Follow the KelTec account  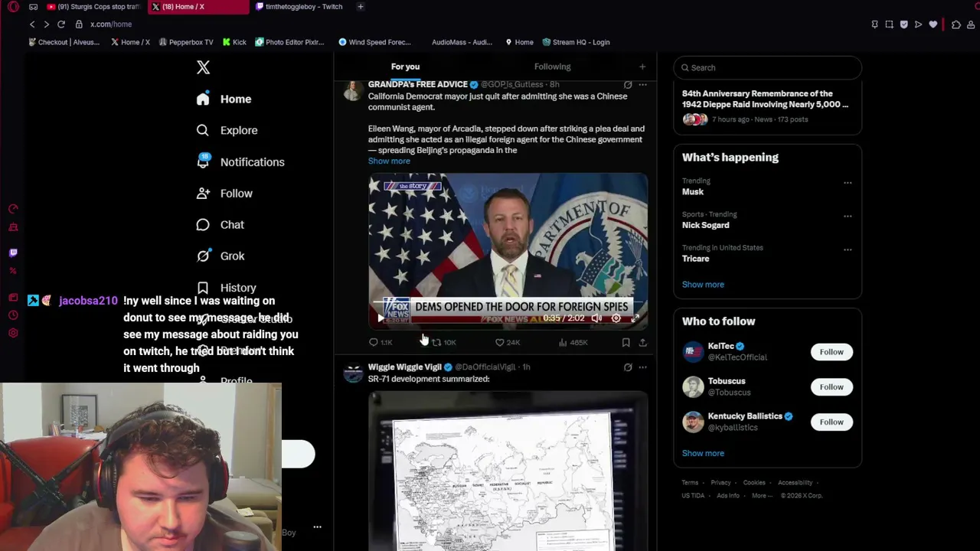831,352
